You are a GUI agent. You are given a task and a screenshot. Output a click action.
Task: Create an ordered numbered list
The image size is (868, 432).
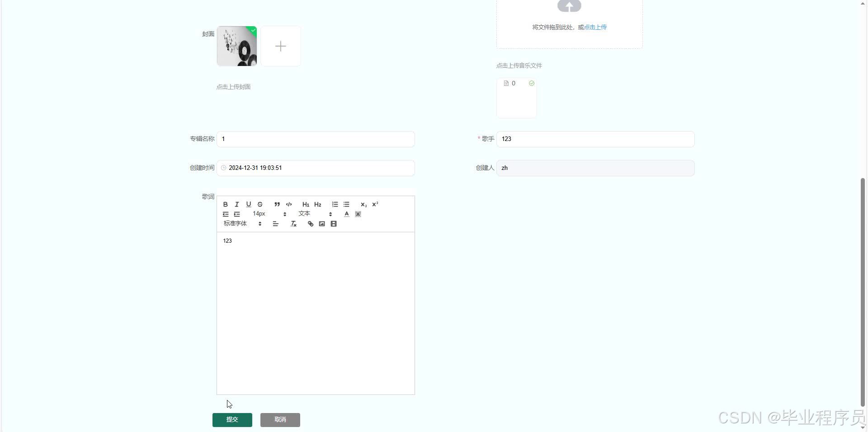[335, 204]
